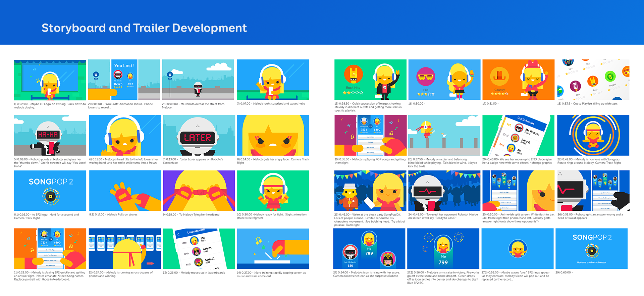Click caption '17) 0:31:50 -'
Screen dimensions: 644x296
pyautogui.click(x=491, y=104)
